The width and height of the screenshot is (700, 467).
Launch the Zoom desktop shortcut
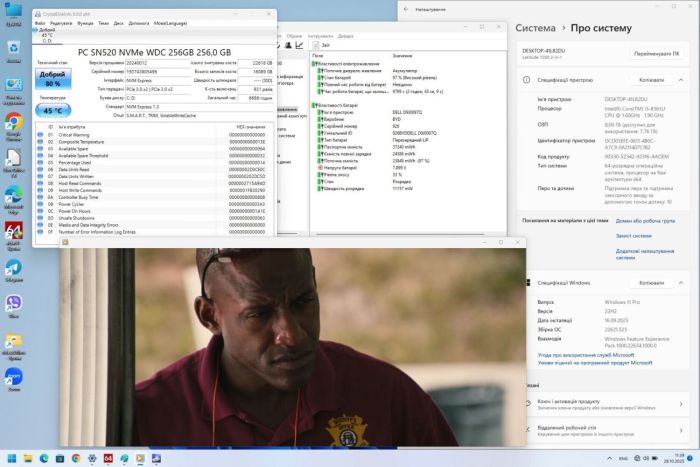13,379
